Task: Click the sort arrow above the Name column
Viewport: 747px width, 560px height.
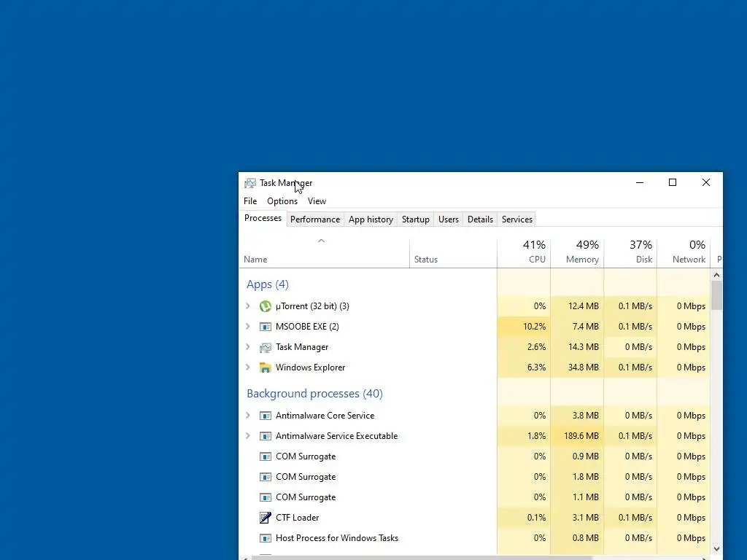Action: tap(321, 241)
